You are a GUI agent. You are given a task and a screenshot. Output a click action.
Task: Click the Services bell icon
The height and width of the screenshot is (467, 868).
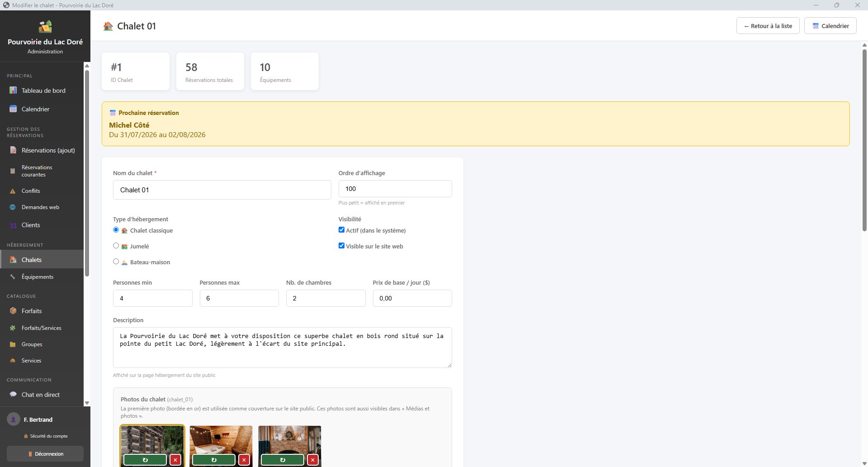[13, 361]
